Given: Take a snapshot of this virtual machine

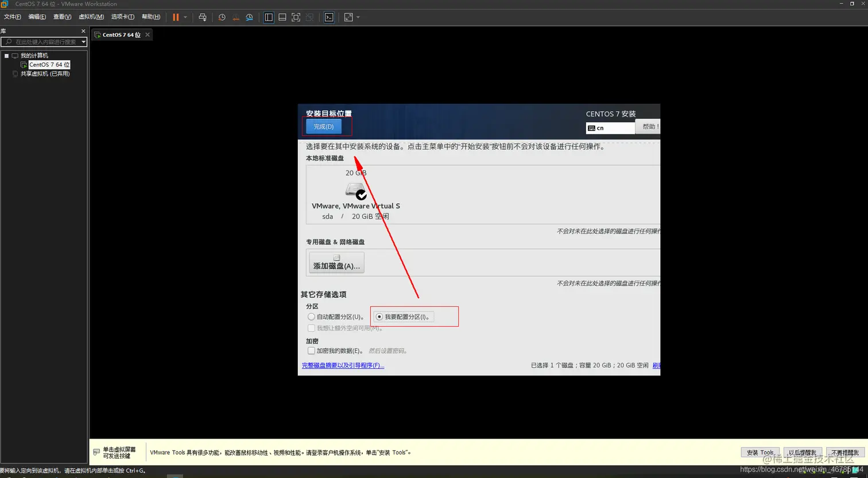Looking at the screenshot, I should tap(222, 17).
